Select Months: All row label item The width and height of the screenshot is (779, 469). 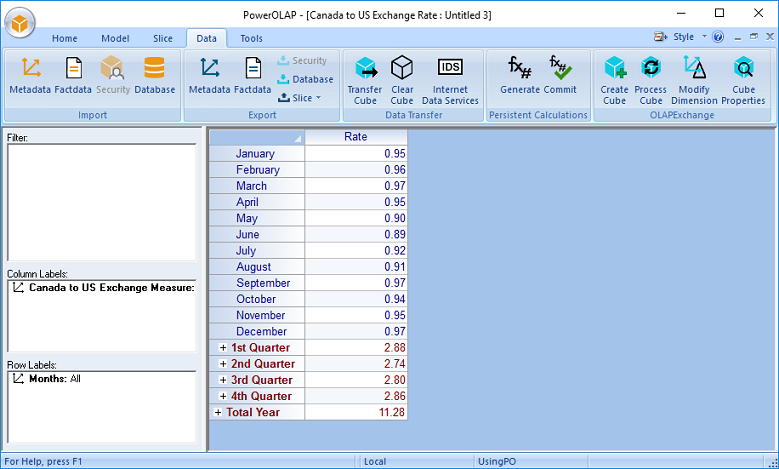(47, 379)
